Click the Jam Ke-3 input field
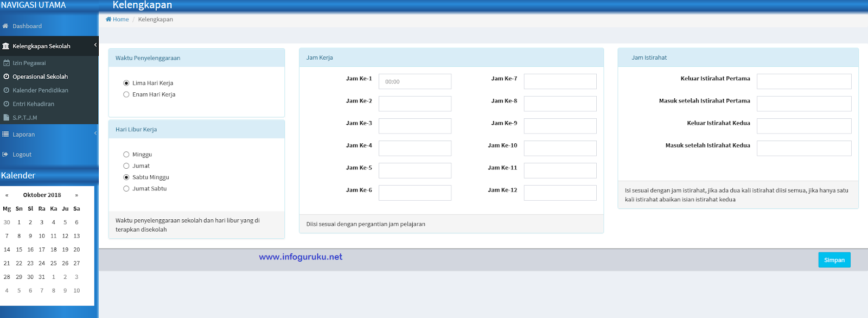868x318 pixels. click(x=415, y=126)
